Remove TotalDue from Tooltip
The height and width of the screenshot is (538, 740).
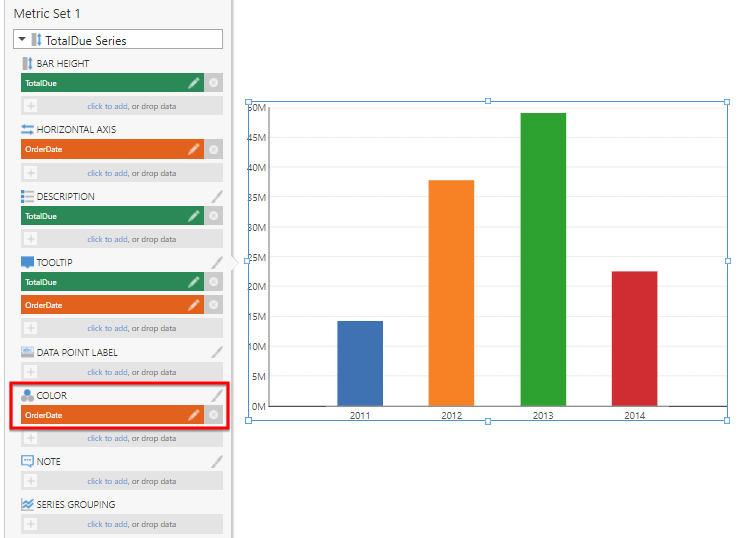click(x=214, y=282)
